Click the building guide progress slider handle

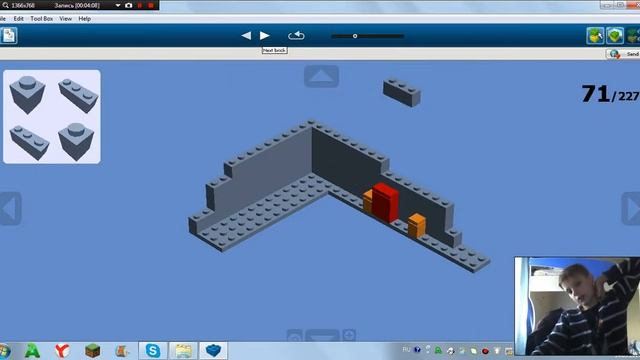pos(355,36)
